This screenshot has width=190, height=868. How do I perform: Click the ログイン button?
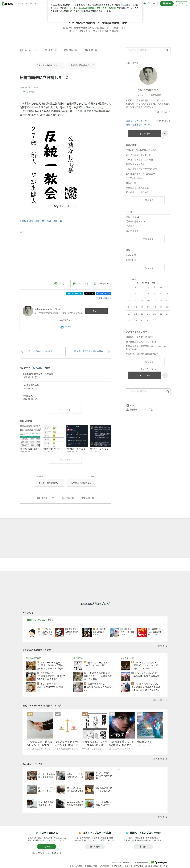[x=181, y=3]
